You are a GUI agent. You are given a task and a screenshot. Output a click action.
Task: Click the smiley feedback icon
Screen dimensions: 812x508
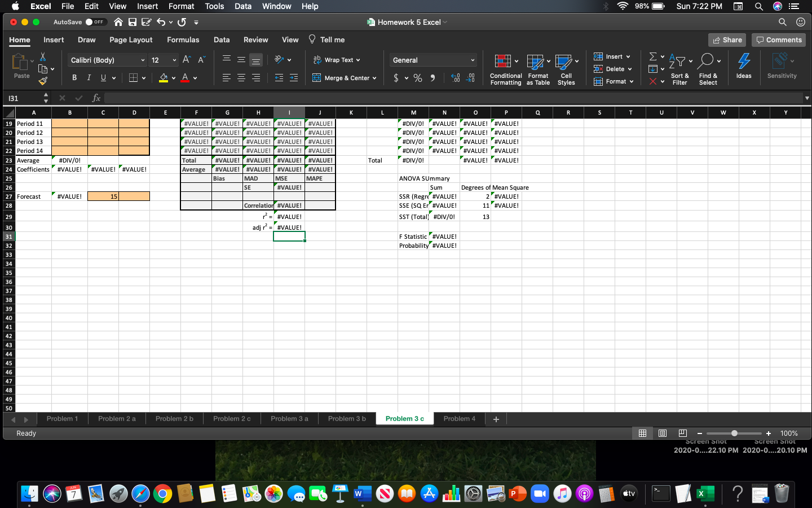[x=801, y=22]
